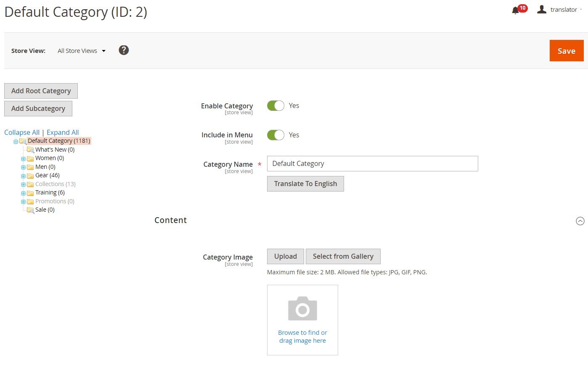Expand the Promotions category node
Image resolution: width=588 pixels, height=373 pixels.
(24, 202)
